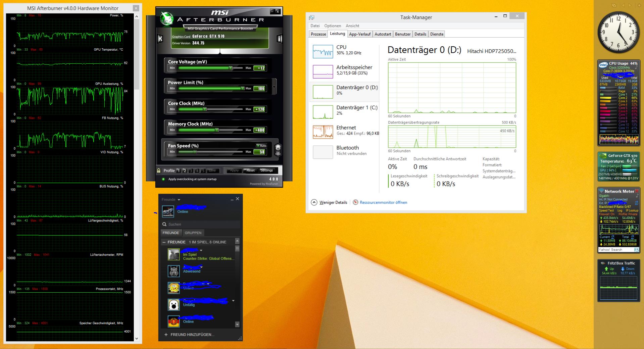Click the SpongeBob friend avatar
Image resolution: width=644 pixels, height=349 pixels.
tap(174, 288)
